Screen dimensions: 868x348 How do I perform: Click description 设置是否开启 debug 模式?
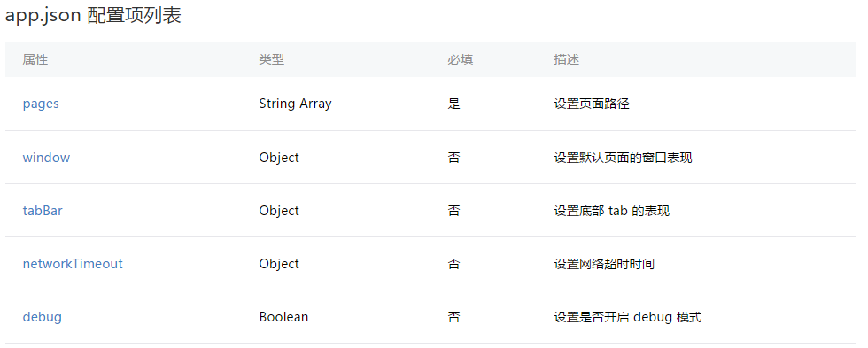click(x=628, y=317)
